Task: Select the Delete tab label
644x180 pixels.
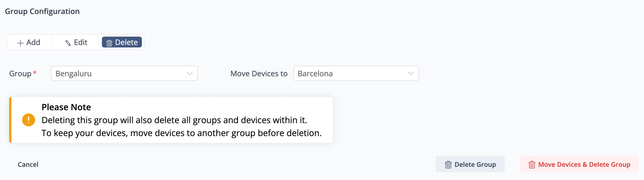Action: tap(126, 42)
